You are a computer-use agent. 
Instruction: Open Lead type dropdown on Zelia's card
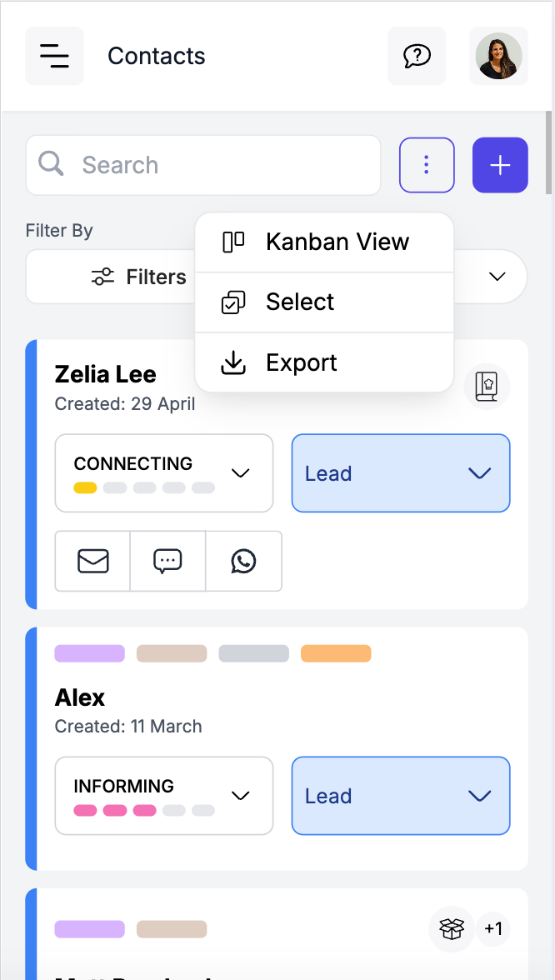coord(401,473)
